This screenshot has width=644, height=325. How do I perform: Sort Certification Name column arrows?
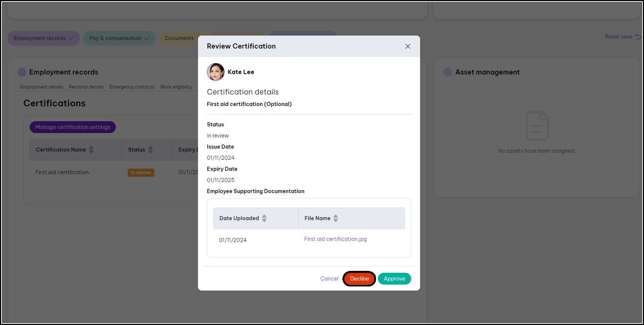click(91, 150)
